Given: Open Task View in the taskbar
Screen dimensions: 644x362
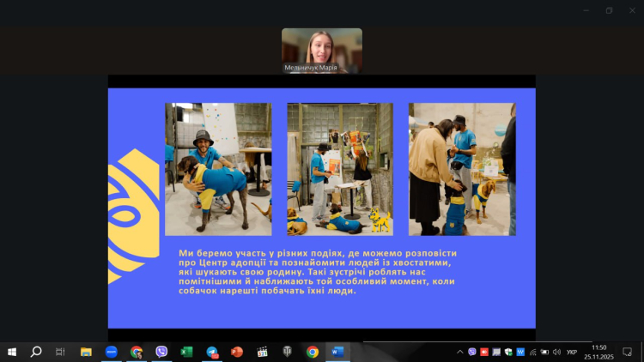Looking at the screenshot, I should [60, 352].
